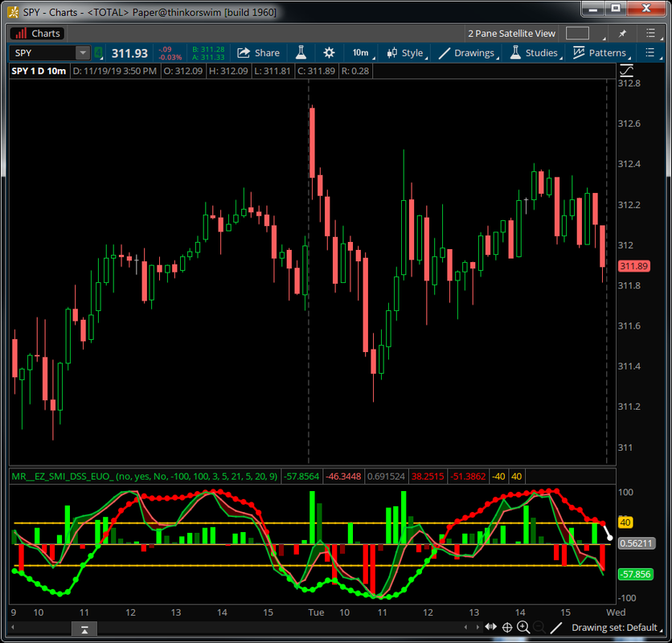
Task: Open the flask quick study icon next to Share
Action: [301, 53]
